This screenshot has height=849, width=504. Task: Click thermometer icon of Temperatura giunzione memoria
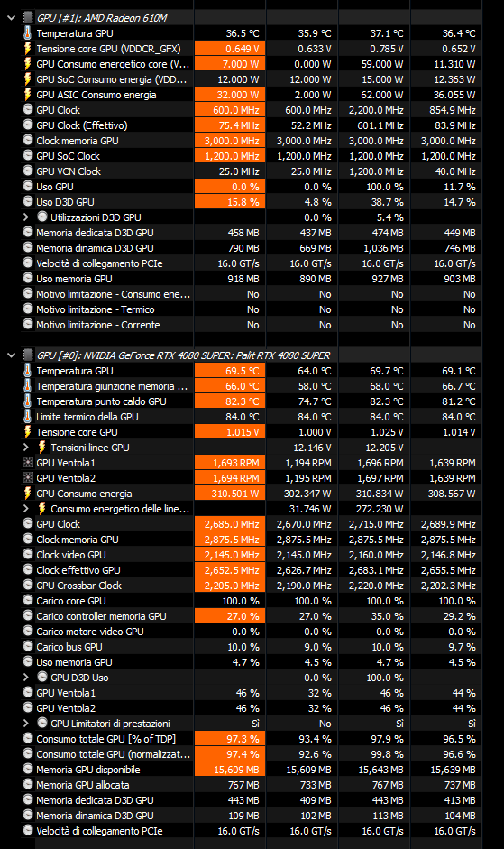[28, 386]
